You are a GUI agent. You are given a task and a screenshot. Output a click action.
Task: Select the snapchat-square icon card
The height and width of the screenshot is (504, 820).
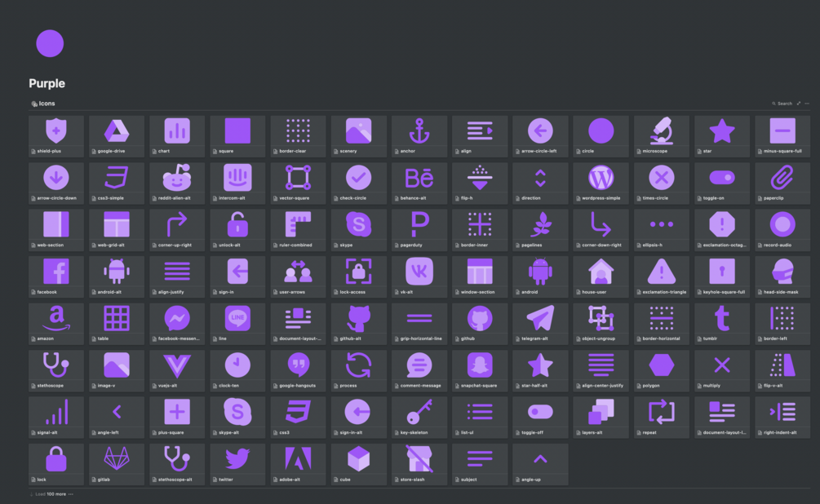(x=480, y=370)
